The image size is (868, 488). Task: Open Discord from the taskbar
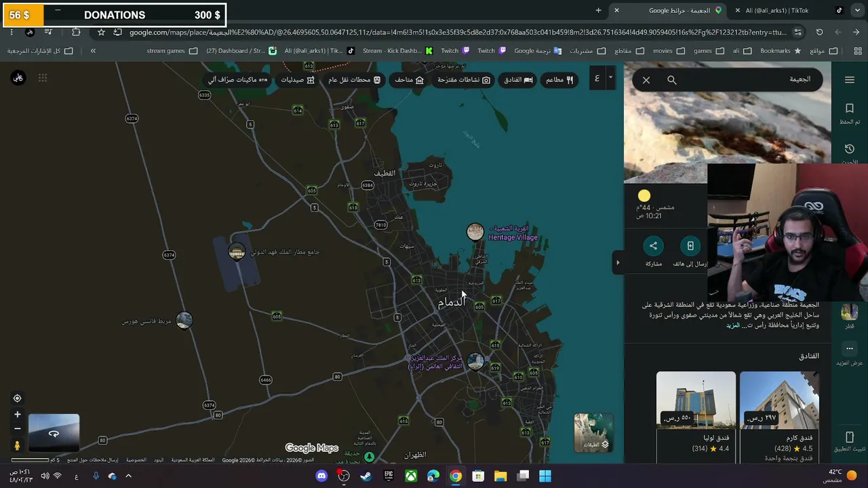(x=321, y=476)
